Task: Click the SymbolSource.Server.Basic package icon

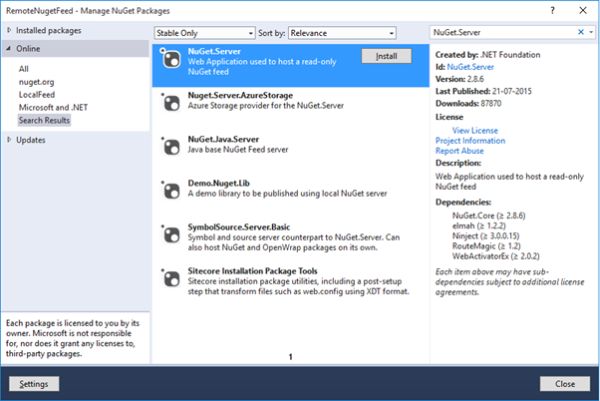Action: pos(170,235)
